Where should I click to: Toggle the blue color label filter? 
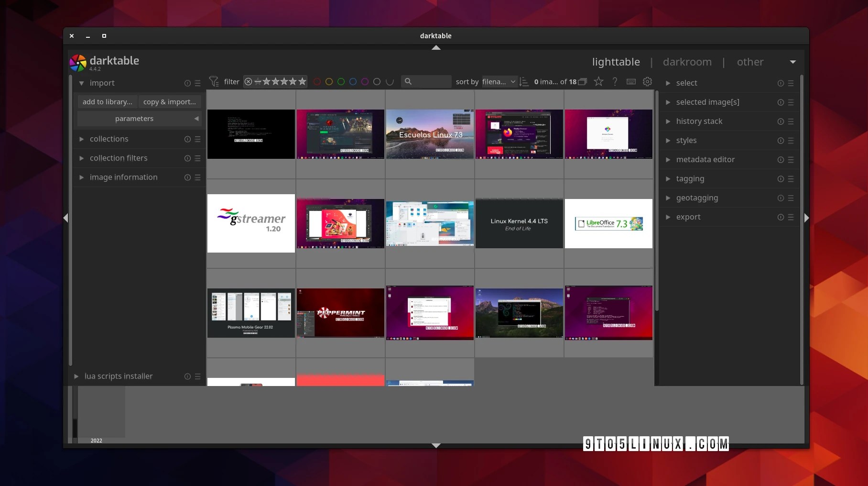click(353, 81)
